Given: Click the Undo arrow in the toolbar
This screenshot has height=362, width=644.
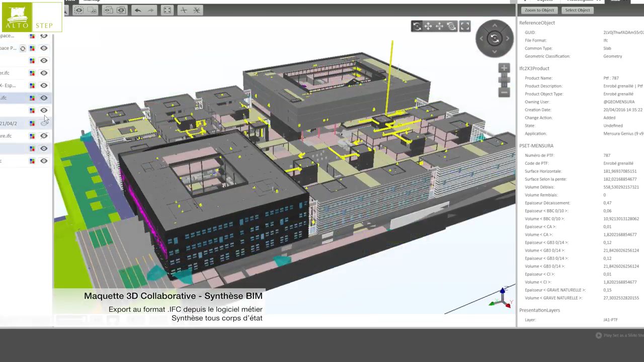Looking at the screenshot, I should [x=137, y=10].
